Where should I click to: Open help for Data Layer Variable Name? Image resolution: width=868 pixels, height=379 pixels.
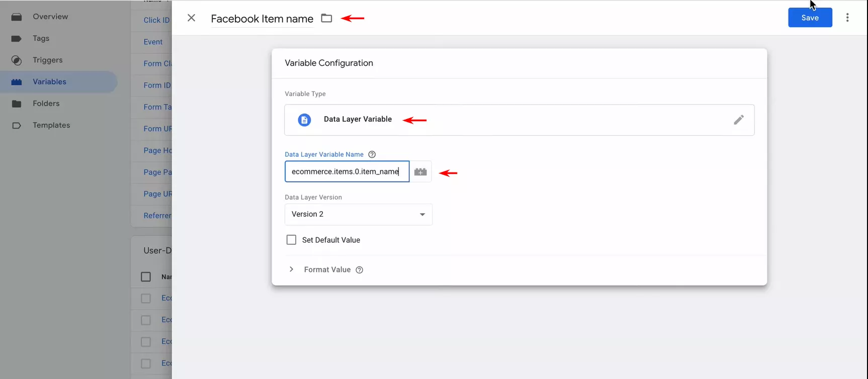372,154
